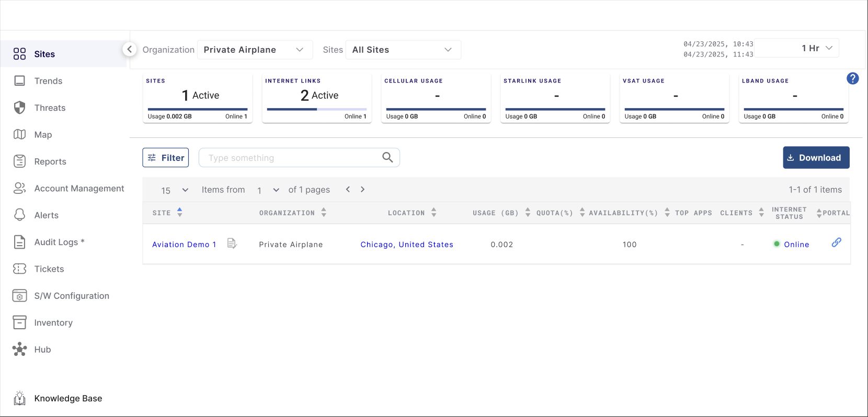Open the Hub sidebar icon
Viewport: 868px width, 417px height.
20,350
